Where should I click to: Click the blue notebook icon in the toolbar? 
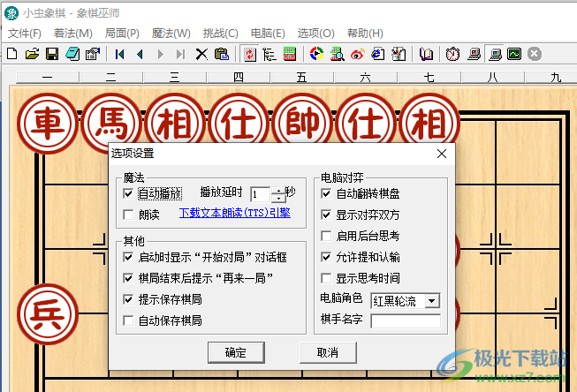click(72, 54)
